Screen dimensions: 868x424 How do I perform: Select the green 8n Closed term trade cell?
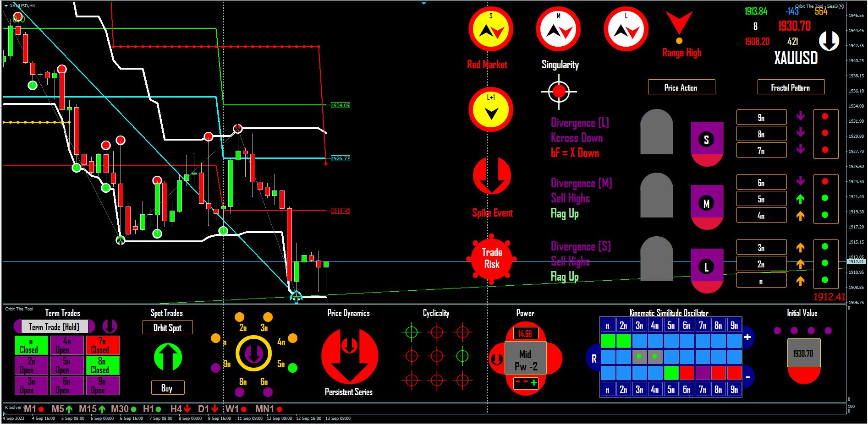tap(103, 365)
